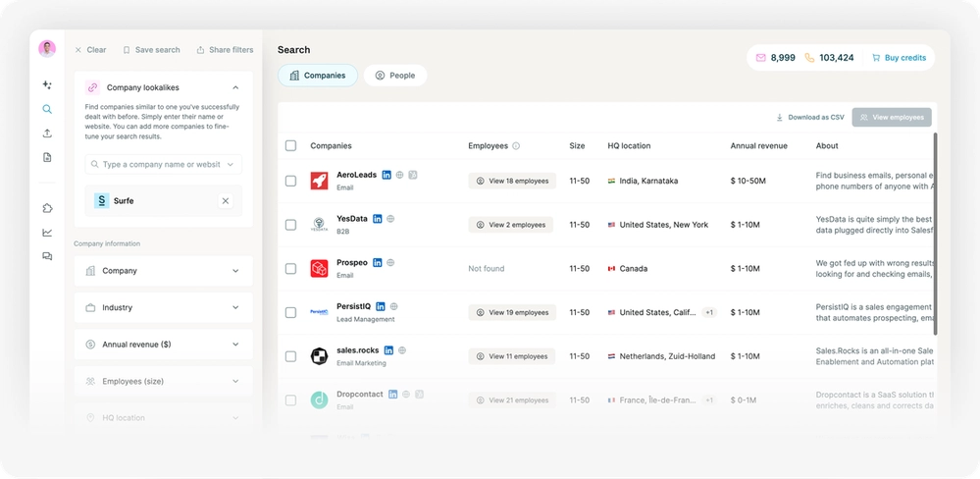Screen dimensions: 980x479
Task: Click the HQ location column header
Action: [x=629, y=145]
